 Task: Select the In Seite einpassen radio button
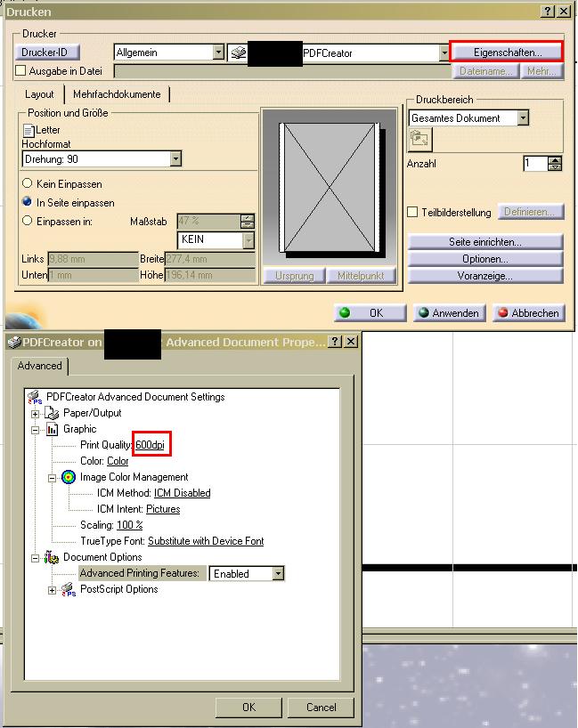point(27,202)
